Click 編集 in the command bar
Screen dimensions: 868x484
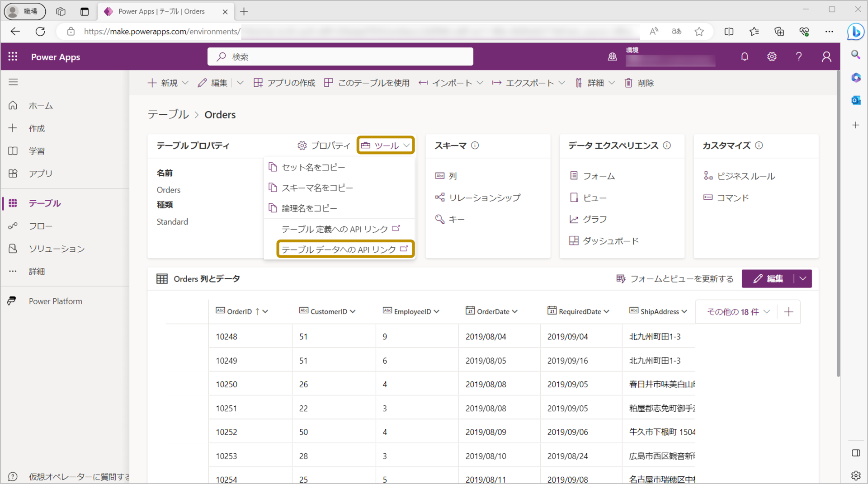(x=212, y=83)
